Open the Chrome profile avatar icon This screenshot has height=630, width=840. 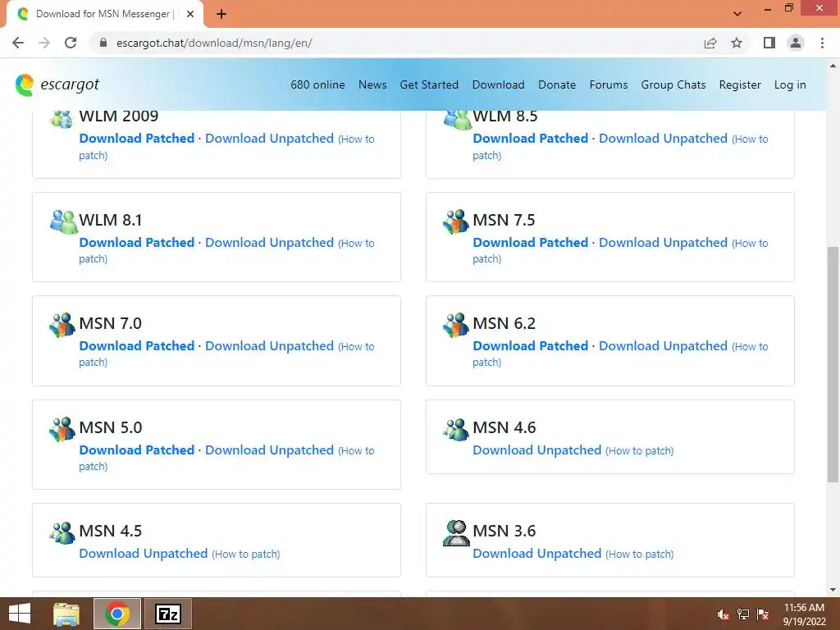click(x=796, y=43)
